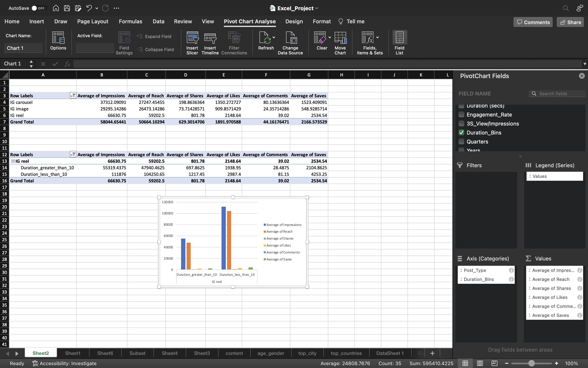The image size is (588, 368).
Task: Open the Formulas ribbon tab
Action: pos(130,21)
